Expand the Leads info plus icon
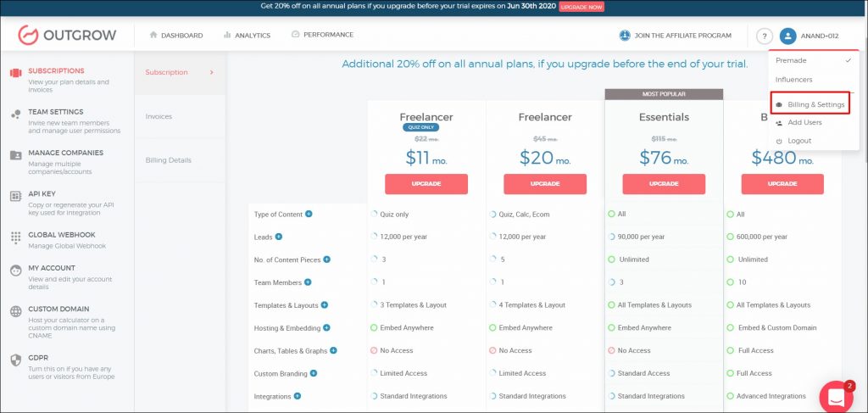This screenshot has width=868, height=413. tap(279, 237)
